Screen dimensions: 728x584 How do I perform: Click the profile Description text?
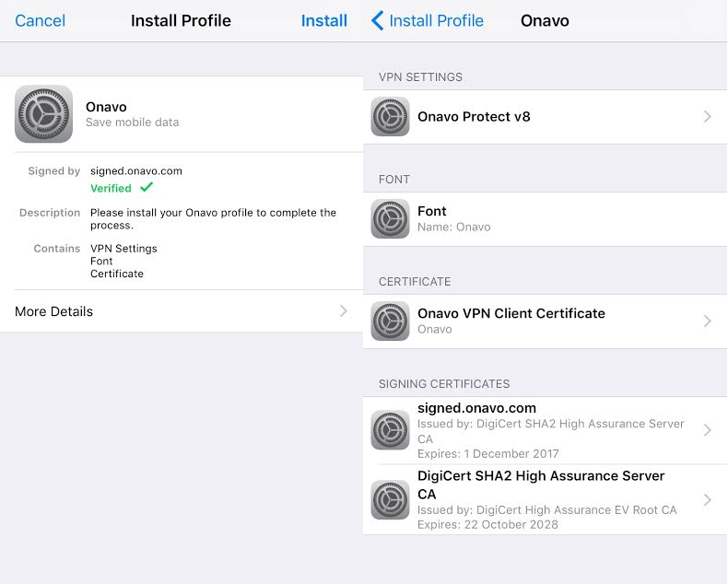[x=213, y=218]
